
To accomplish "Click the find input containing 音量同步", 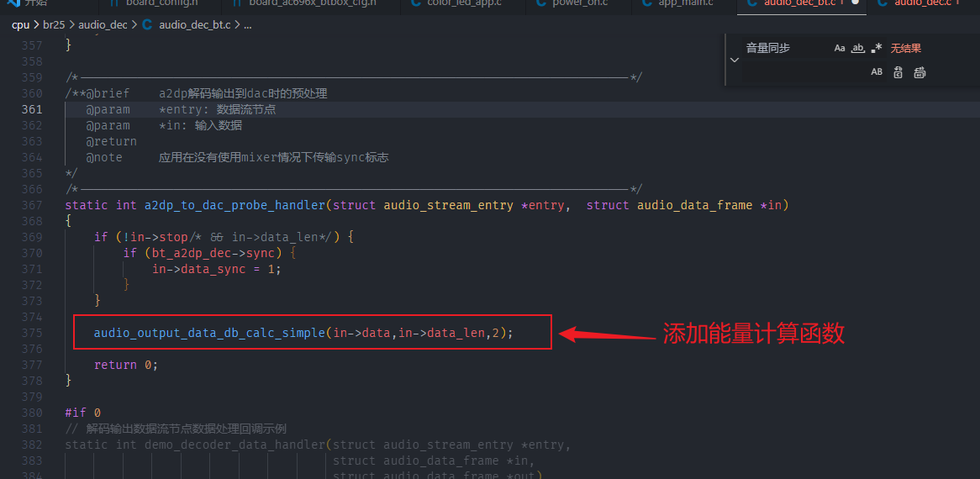I will [x=786, y=48].
